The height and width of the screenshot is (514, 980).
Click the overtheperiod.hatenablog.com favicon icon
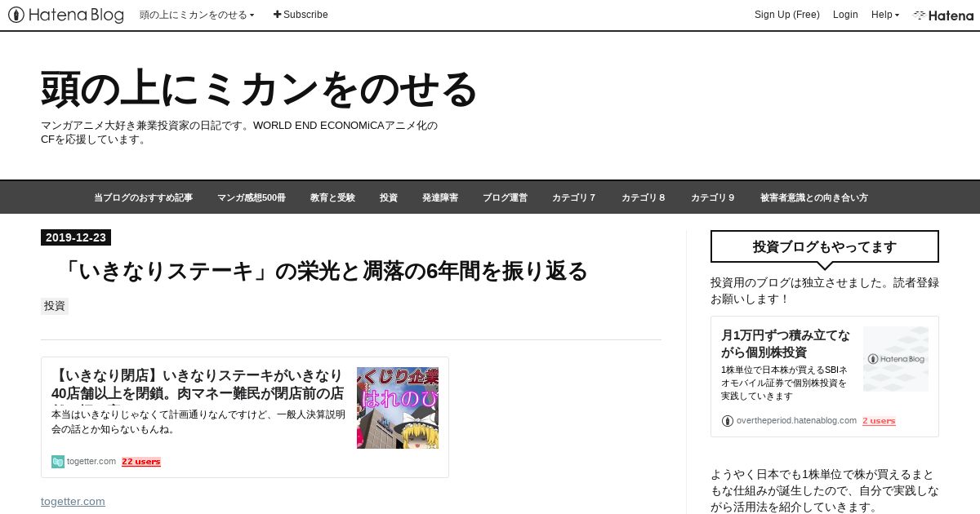[728, 421]
